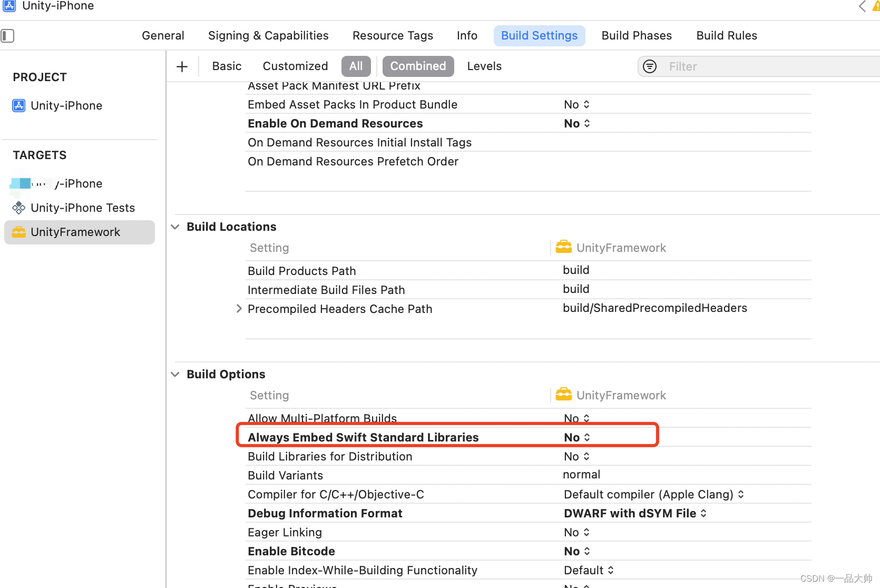Click the back chevron in the top right
The height and width of the screenshot is (588, 880).
(x=862, y=6)
